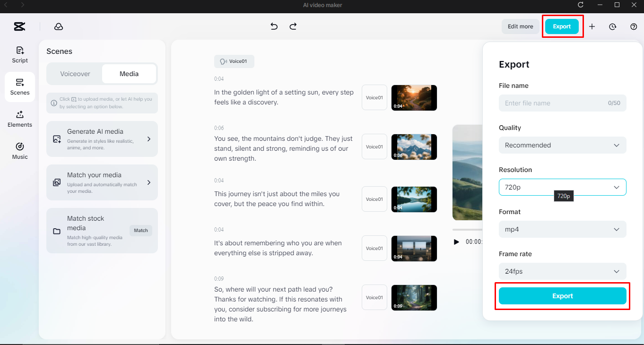Click the Match stock media button
The width and height of the screenshot is (644, 345).
140,230
